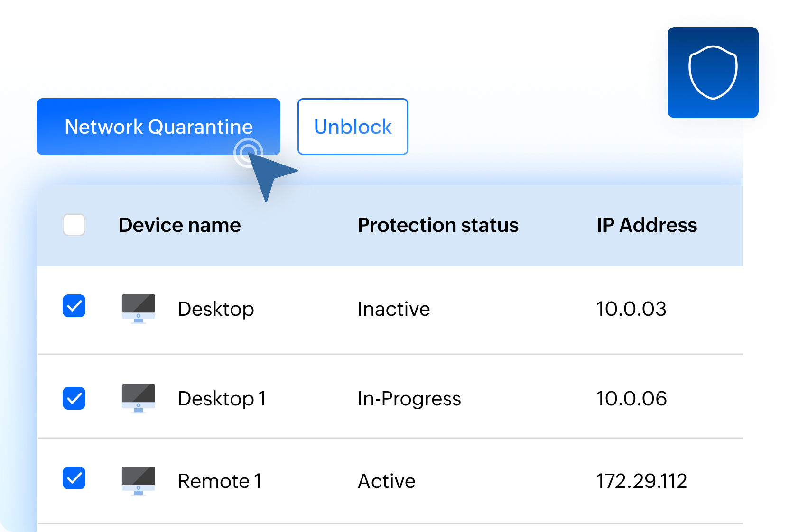Click the Network Quarantine button

click(158, 127)
